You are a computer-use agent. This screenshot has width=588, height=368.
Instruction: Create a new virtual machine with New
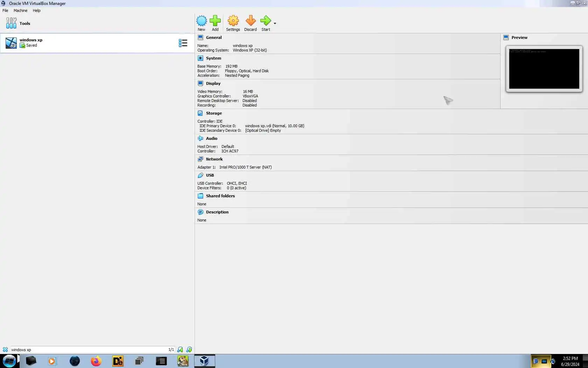pyautogui.click(x=201, y=23)
